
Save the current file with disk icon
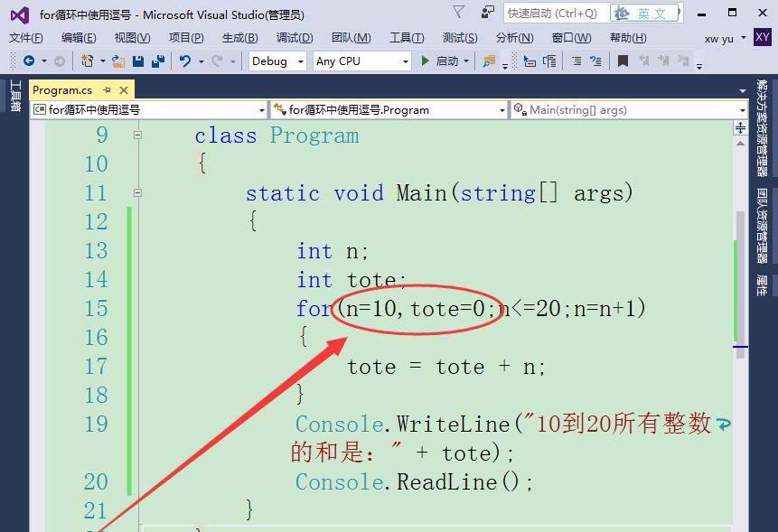click(x=138, y=61)
